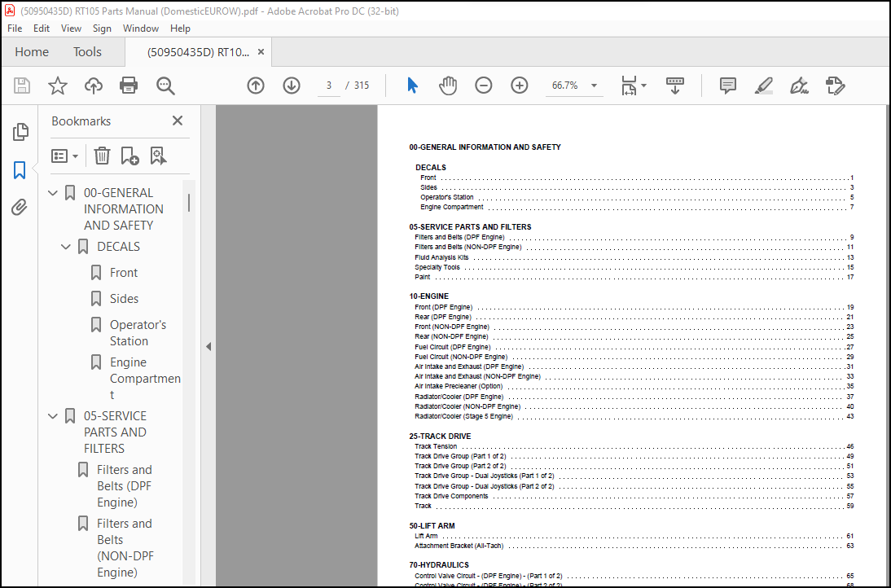Click 'Lift Arm' contents entry

[426, 536]
